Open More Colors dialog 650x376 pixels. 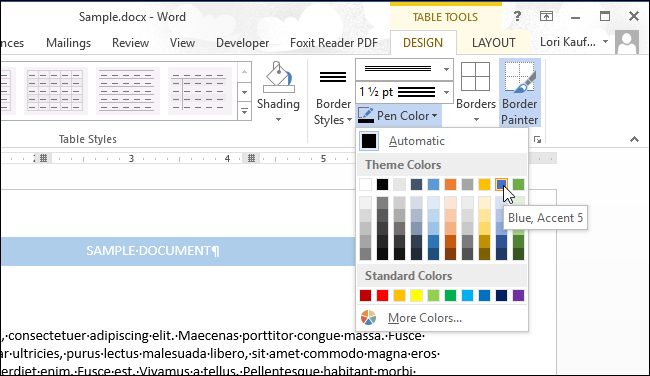(442, 318)
